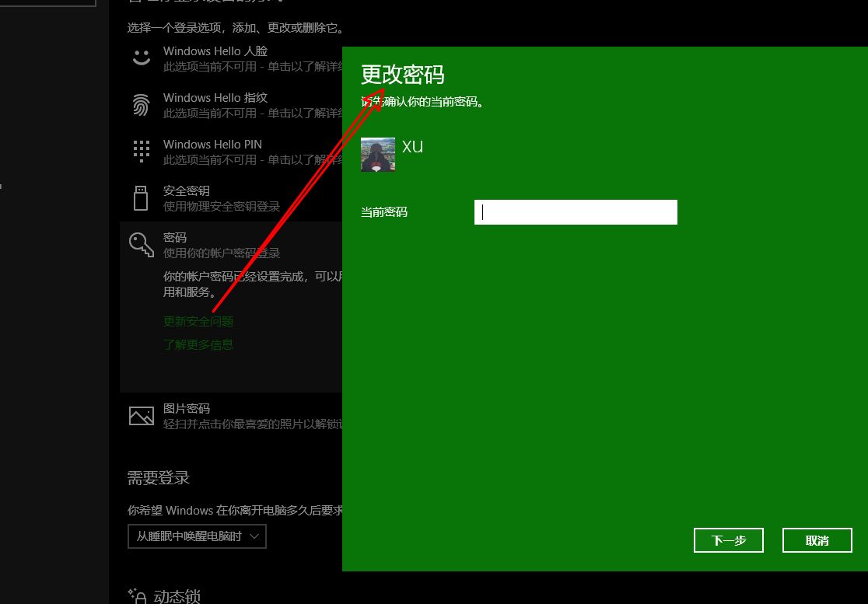The image size is (868, 604).
Task: Open the 更新安全问题 link
Action: 198,321
